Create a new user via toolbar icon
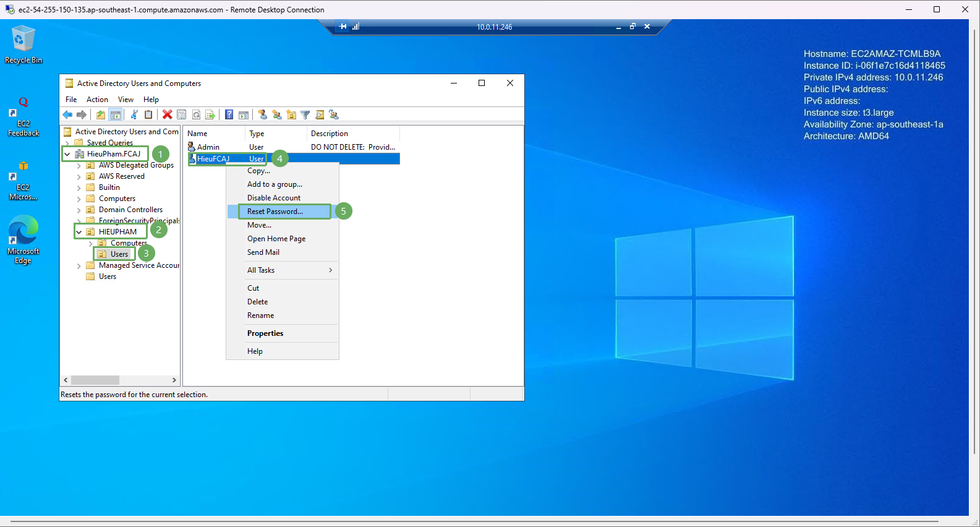Screen dimensions: 980x527 pyautogui.click(x=262, y=114)
